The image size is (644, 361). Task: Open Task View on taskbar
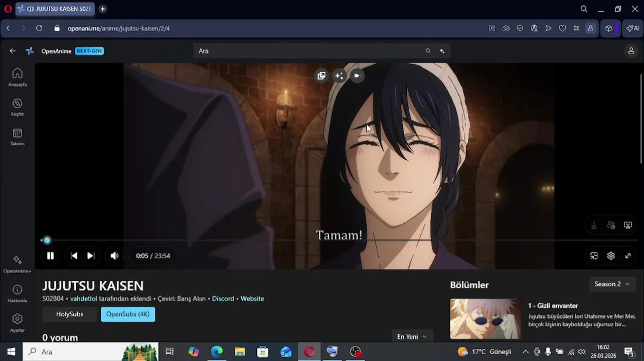click(170, 351)
